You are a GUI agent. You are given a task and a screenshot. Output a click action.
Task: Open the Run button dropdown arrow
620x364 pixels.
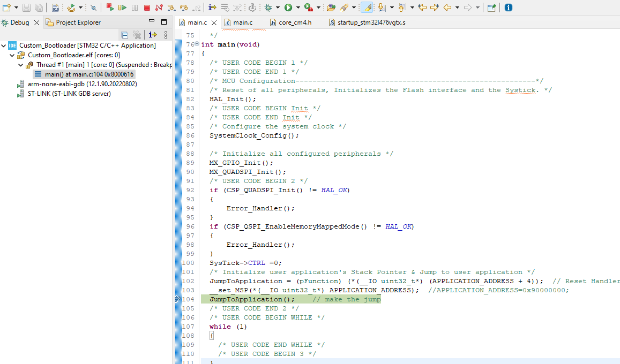(298, 7)
